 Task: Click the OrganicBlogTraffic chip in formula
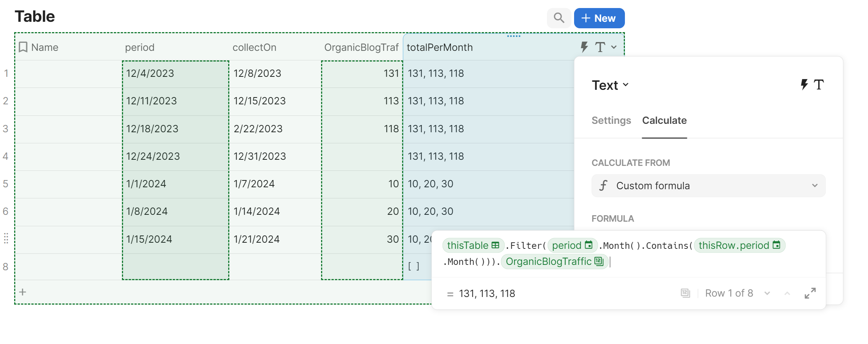pyautogui.click(x=554, y=262)
